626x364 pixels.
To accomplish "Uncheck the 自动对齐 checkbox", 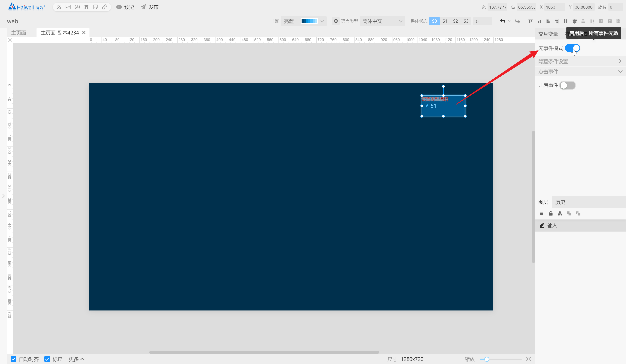I will tap(13, 359).
